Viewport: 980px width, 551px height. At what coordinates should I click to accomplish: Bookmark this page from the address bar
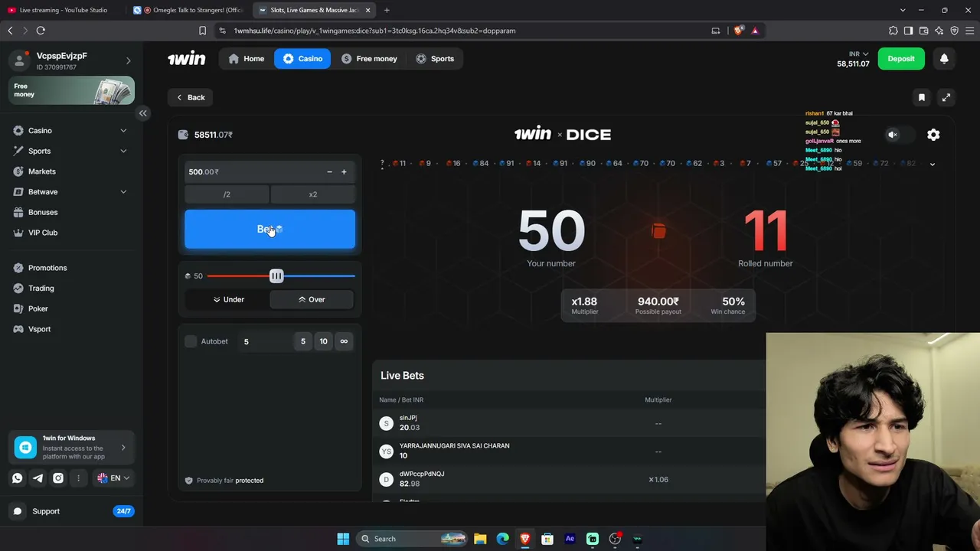coord(202,31)
